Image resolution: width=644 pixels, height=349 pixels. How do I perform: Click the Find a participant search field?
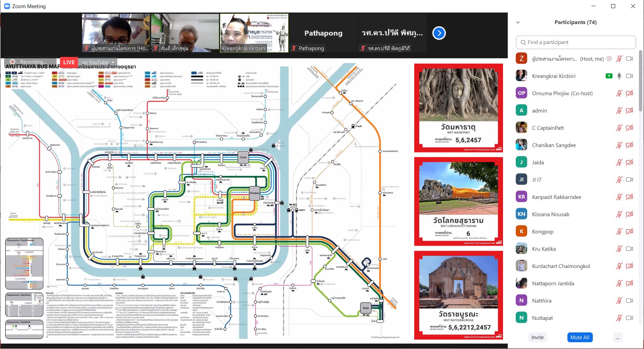point(576,42)
